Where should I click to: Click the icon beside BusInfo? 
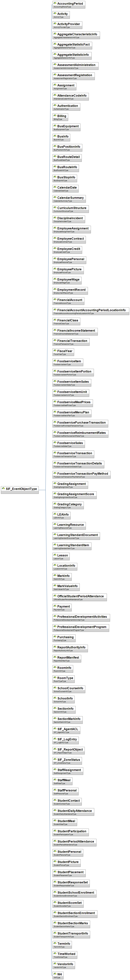click(x=55, y=136)
